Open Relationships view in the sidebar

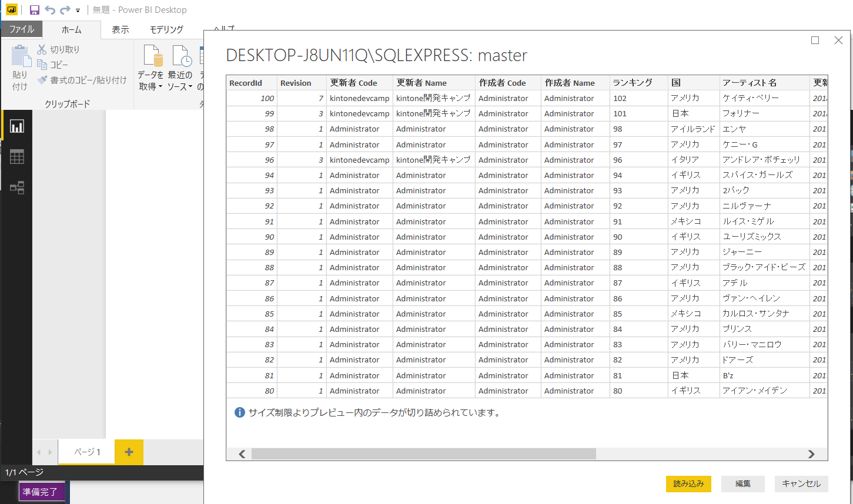click(x=16, y=187)
